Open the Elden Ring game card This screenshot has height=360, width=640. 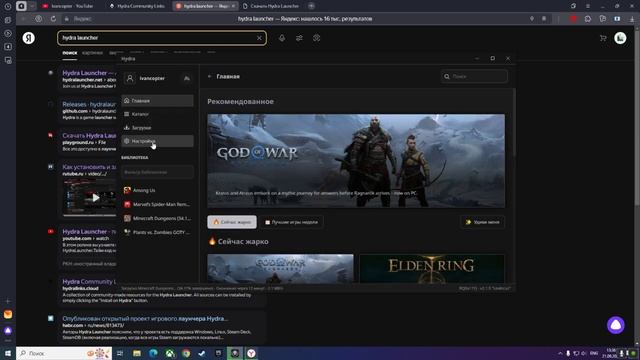432,269
